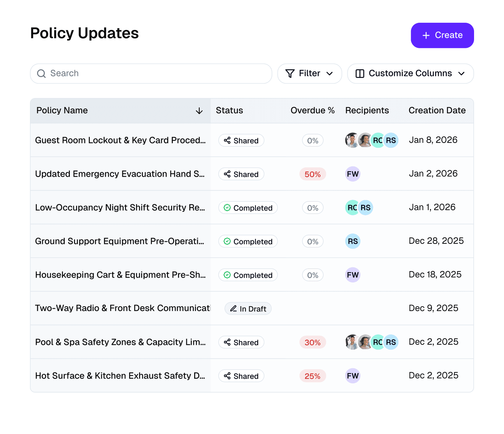Screen dimensions: 504x434
Task: Click Completed badge on Low-Occupancy Night Shift row
Action: (248, 208)
